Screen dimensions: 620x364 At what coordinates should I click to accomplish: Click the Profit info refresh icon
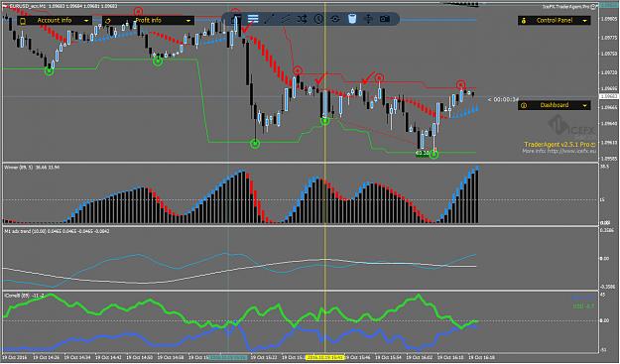pyautogui.click(x=107, y=21)
